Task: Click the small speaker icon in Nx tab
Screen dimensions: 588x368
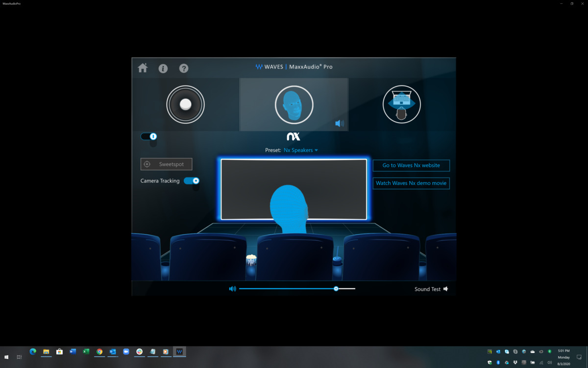Action: [x=340, y=124]
